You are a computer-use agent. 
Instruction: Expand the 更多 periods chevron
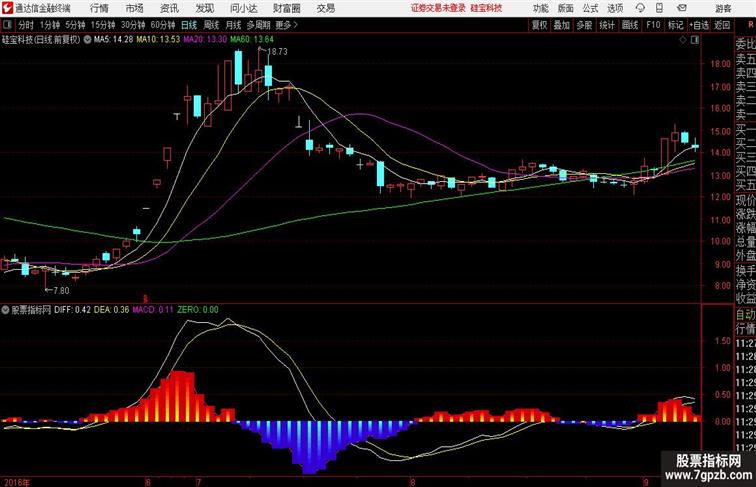(x=296, y=25)
